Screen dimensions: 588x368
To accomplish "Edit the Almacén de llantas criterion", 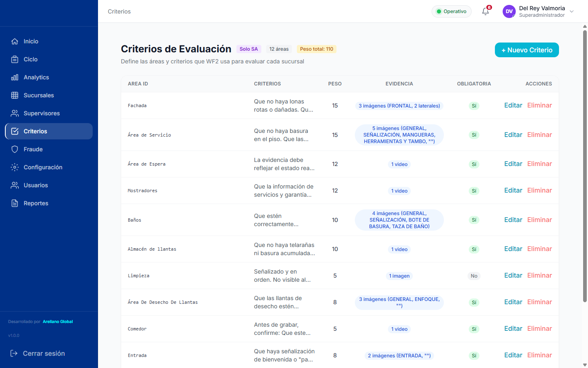I will pyautogui.click(x=513, y=249).
